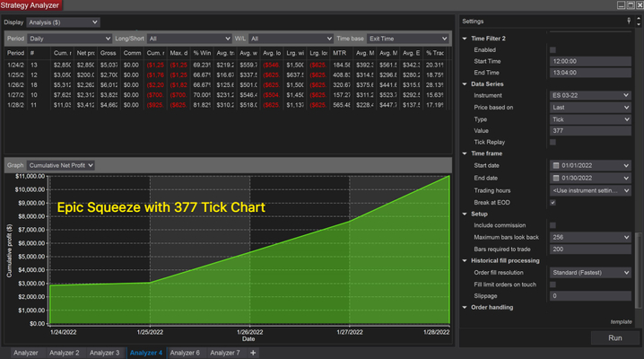Viewport: 644px width, 359px height.
Task: Click the pin icon in Settings header
Action: (628, 20)
